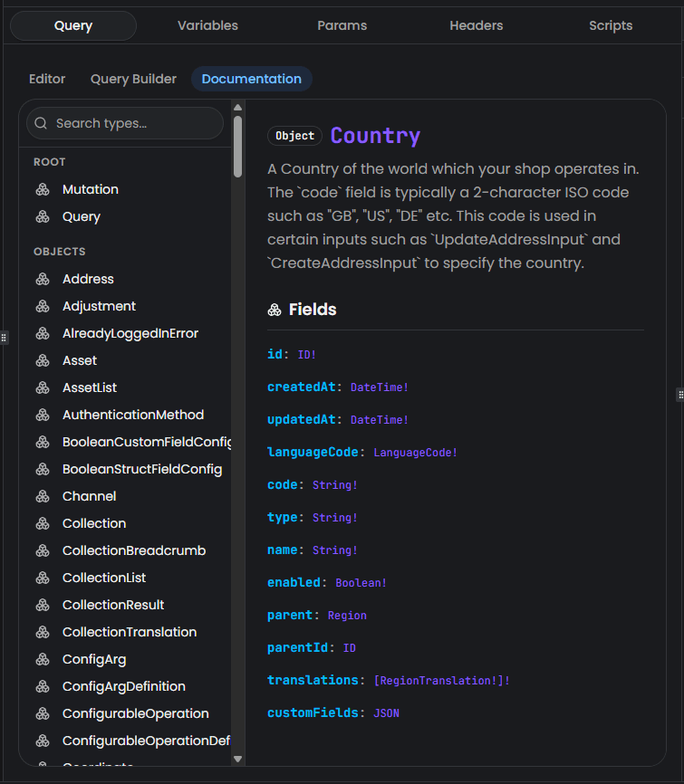Click the Object type badge
This screenshot has height=784, width=684.
tap(294, 136)
